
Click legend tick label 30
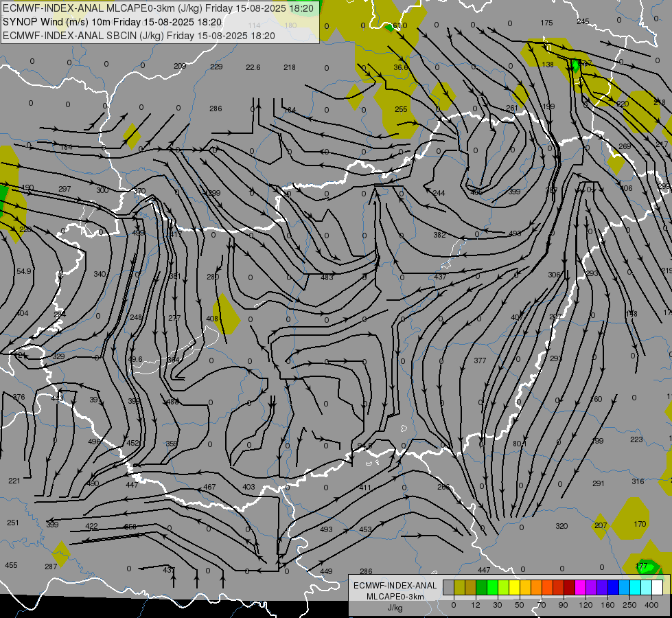(x=497, y=605)
